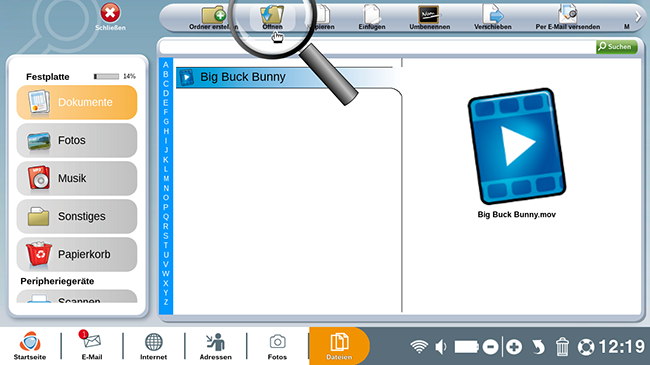Move the file with Verschieben
The height and width of the screenshot is (365, 650).
492,17
